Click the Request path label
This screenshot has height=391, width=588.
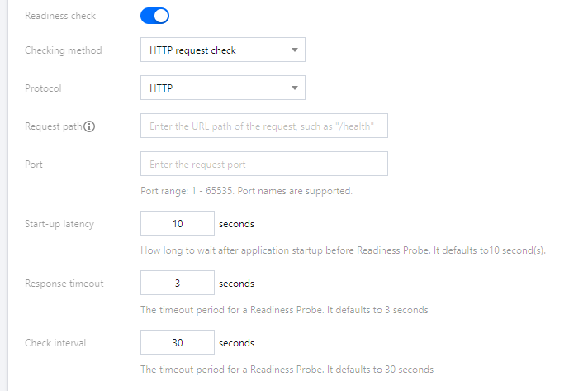(54, 126)
